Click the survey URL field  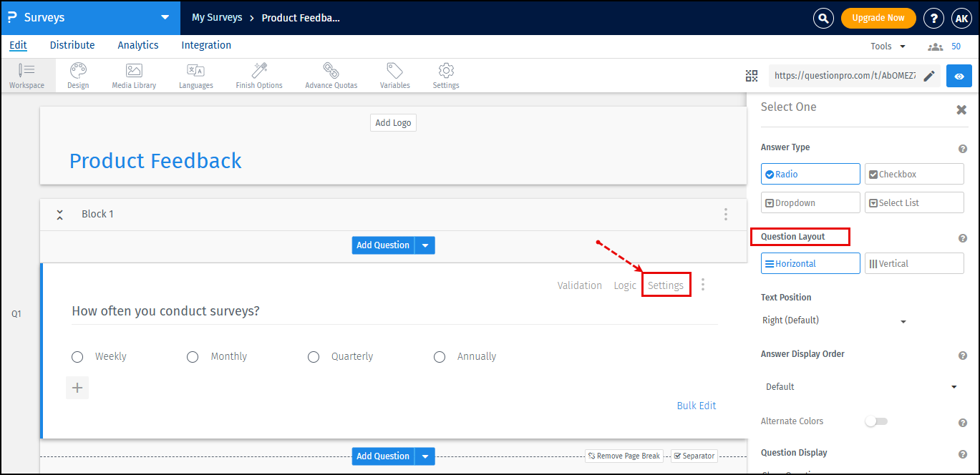click(845, 75)
